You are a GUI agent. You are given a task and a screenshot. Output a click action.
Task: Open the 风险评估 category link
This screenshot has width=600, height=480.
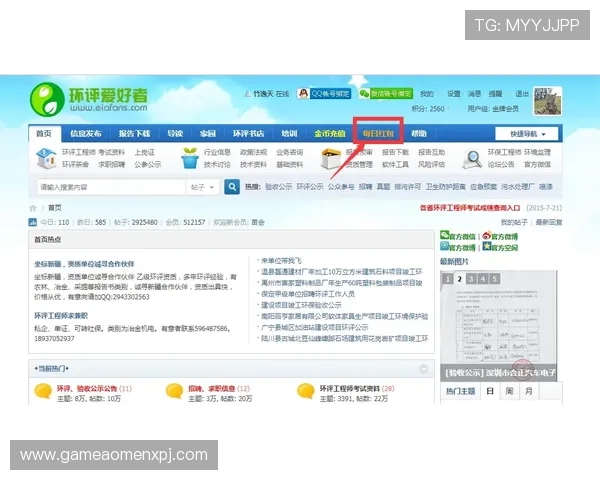pos(432,165)
